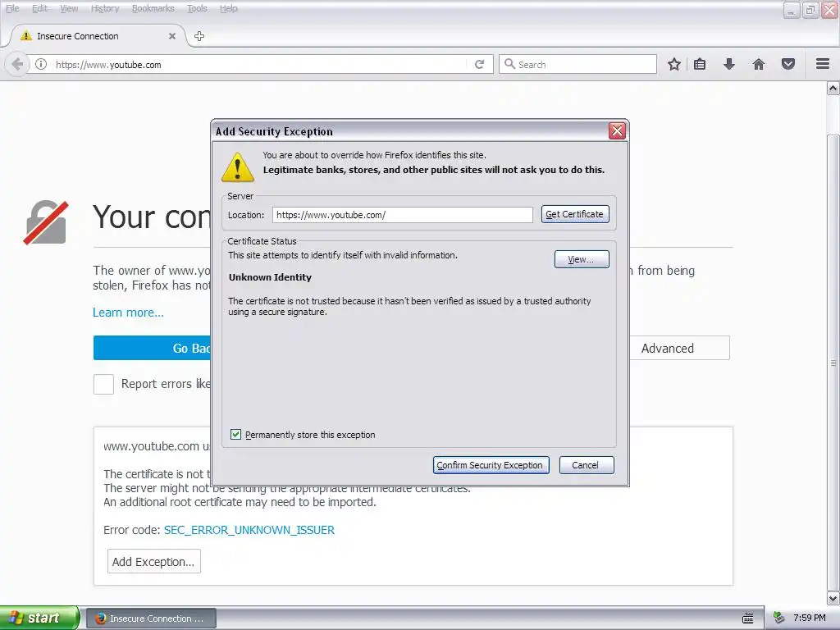Click the Back arrow navigation button
Viewport: 840px width, 630px height.
click(17, 64)
